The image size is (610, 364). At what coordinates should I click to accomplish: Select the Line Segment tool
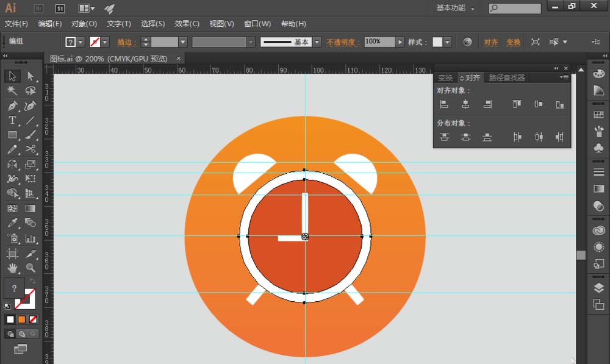30,120
